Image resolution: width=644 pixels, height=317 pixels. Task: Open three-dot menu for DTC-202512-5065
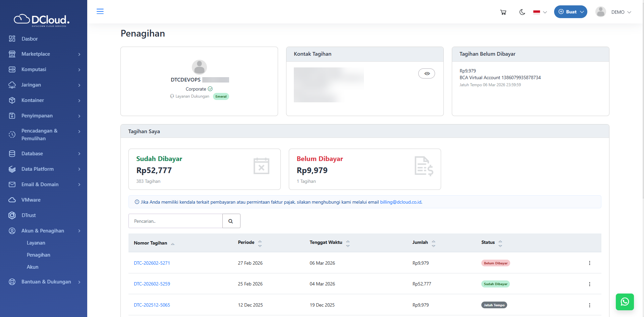(x=589, y=305)
